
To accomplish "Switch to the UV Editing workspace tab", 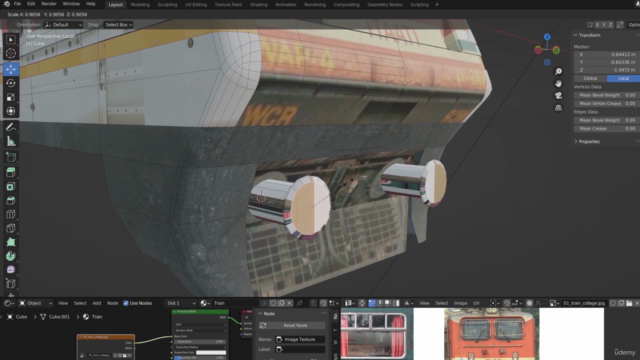I will (x=196, y=4).
